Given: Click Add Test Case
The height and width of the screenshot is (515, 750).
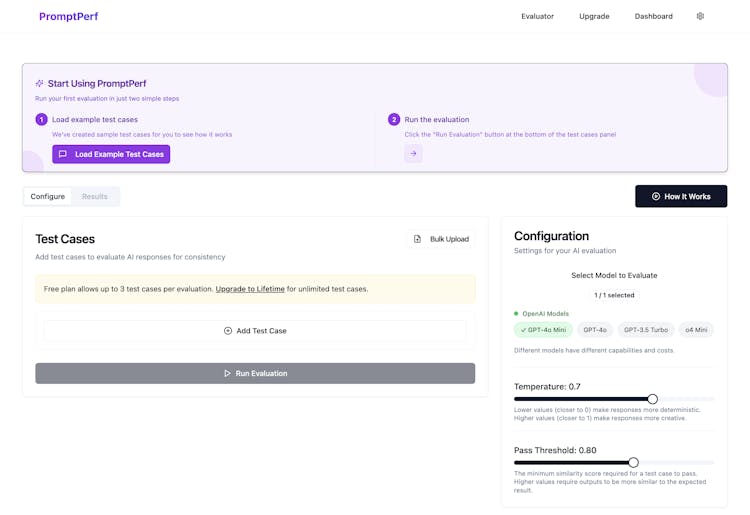Looking at the screenshot, I should click(255, 331).
